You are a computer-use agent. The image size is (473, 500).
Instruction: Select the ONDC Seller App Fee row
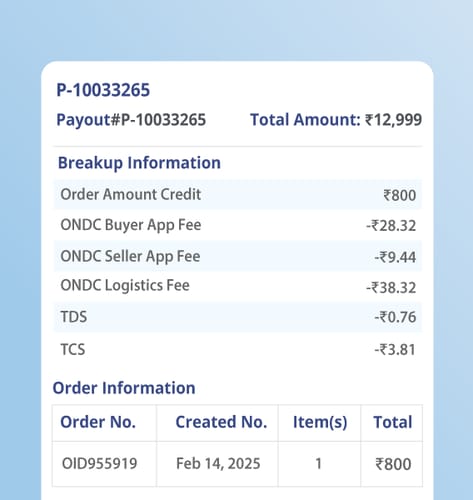238,256
